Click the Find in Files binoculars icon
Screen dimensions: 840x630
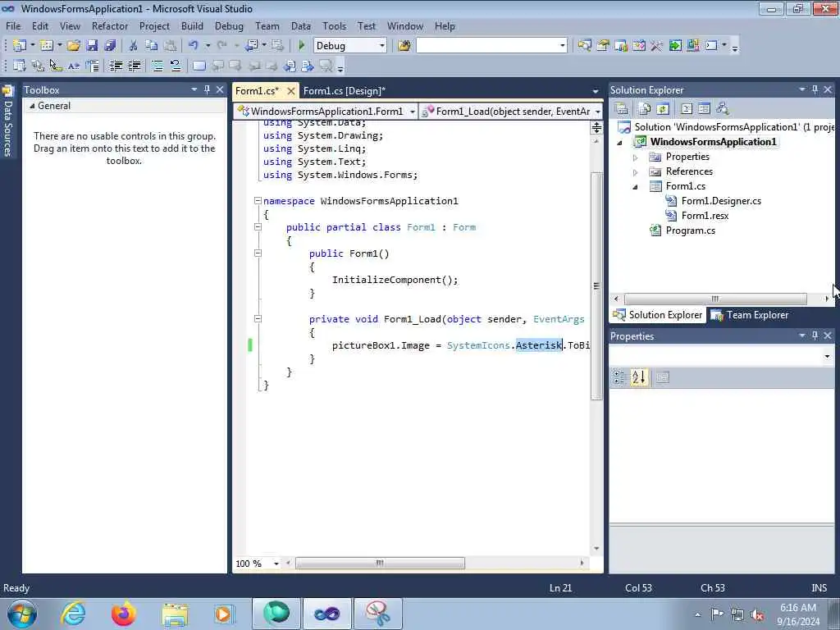[x=404, y=46]
